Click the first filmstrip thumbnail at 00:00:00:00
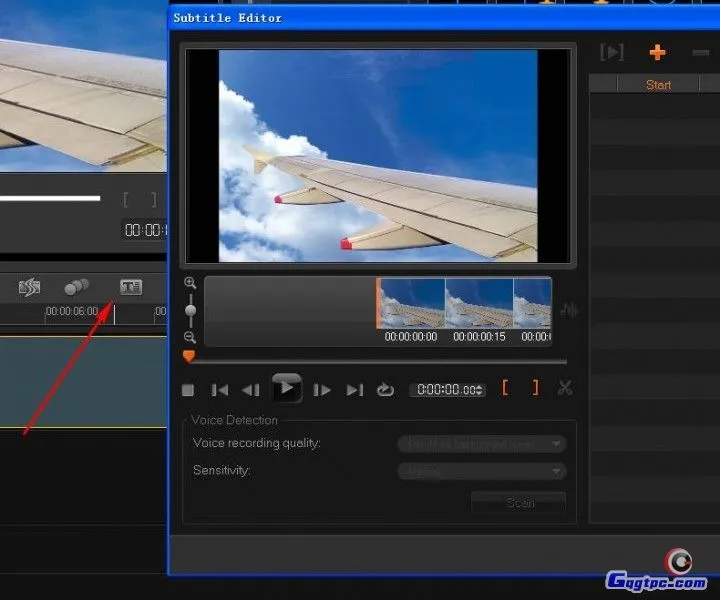This screenshot has width=720, height=600. (411, 303)
